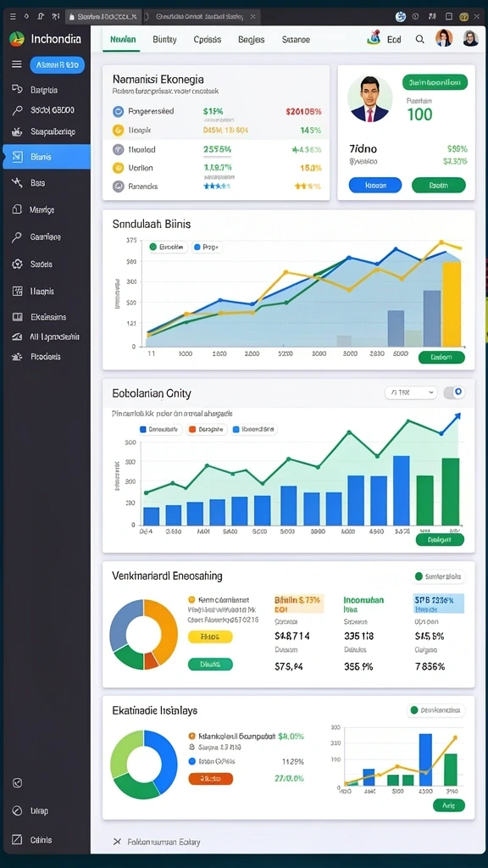Image resolution: width=488 pixels, height=868 pixels.
Task: Click the orange segment of Venkmariardl donut chart
Action: [162, 628]
